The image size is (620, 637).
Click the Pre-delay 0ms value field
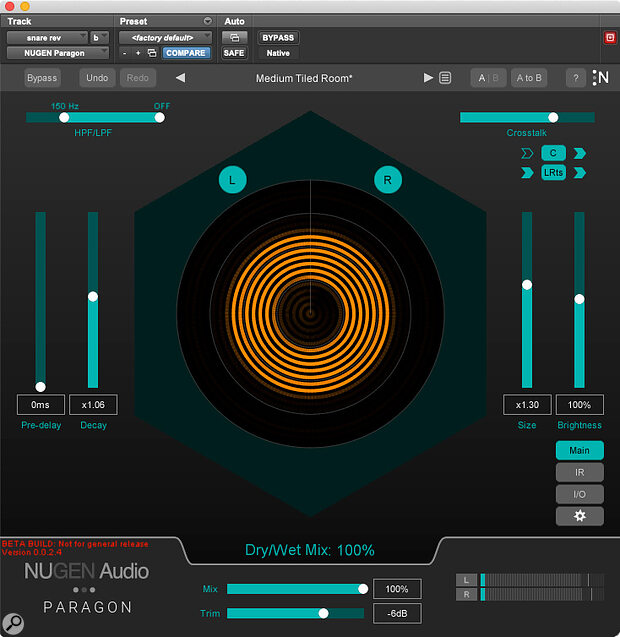point(41,405)
